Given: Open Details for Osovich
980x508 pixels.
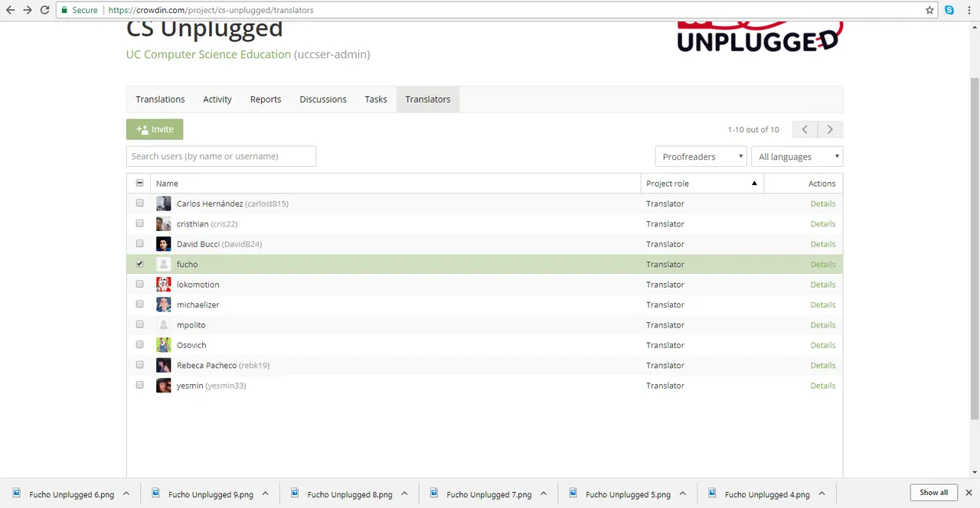Looking at the screenshot, I should click(x=823, y=345).
